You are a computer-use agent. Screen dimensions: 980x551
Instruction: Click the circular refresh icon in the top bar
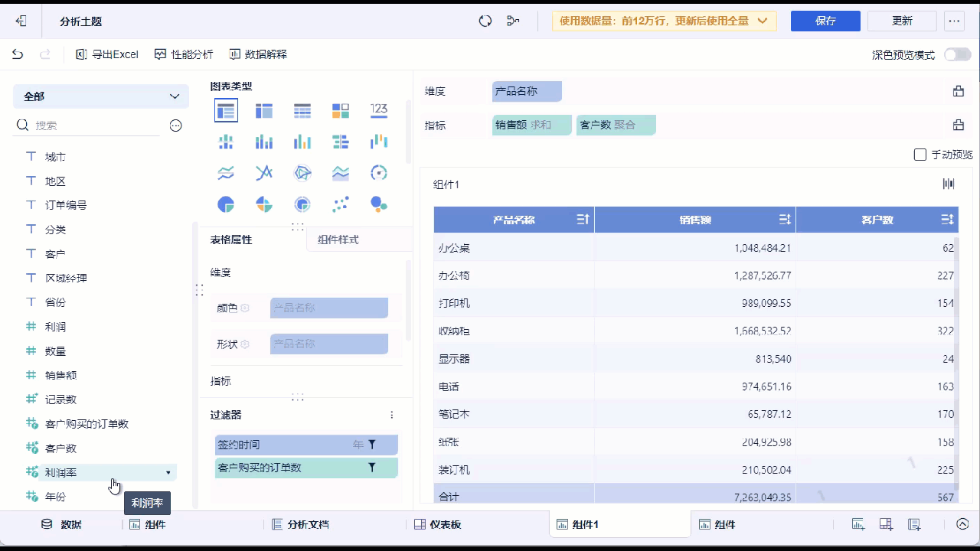[x=485, y=21]
